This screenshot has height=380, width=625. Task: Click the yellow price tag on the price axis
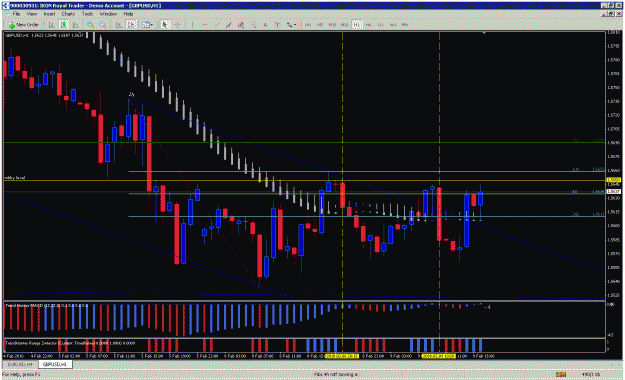tap(613, 180)
